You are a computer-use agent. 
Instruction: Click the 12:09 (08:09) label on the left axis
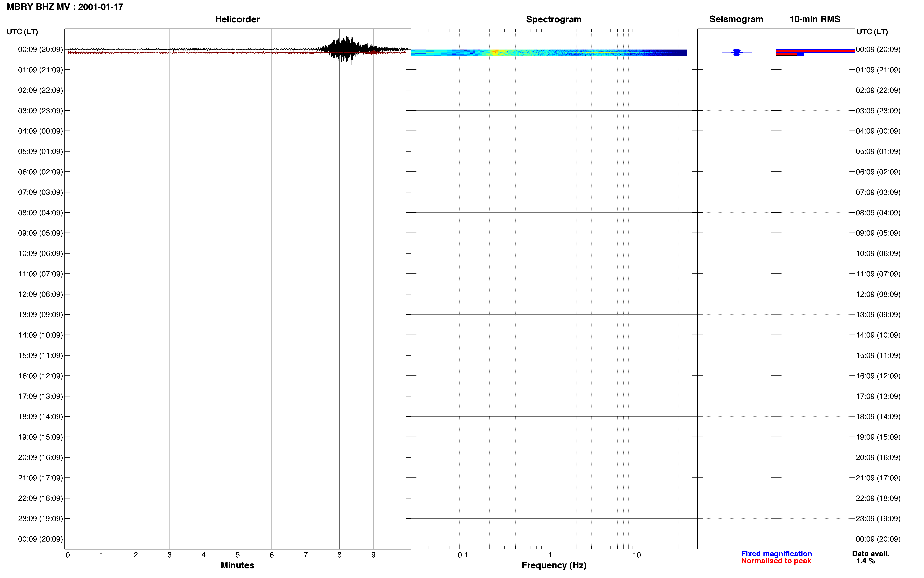(41, 294)
